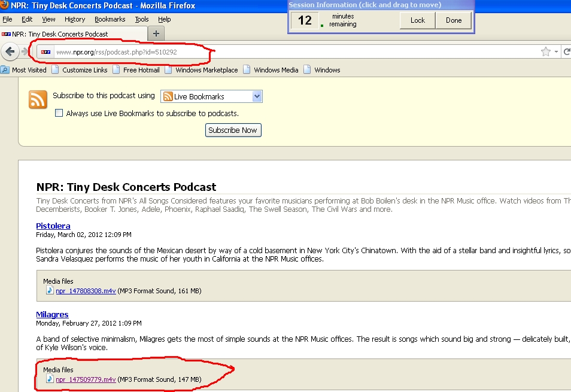Screen dimensions: 571x392
Task: Open the Milagres episode link
Action: (52, 314)
